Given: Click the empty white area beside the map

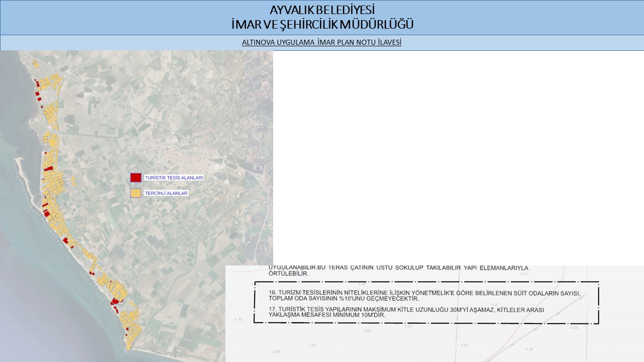Looking at the screenshot, I should pyautogui.click(x=453, y=151).
